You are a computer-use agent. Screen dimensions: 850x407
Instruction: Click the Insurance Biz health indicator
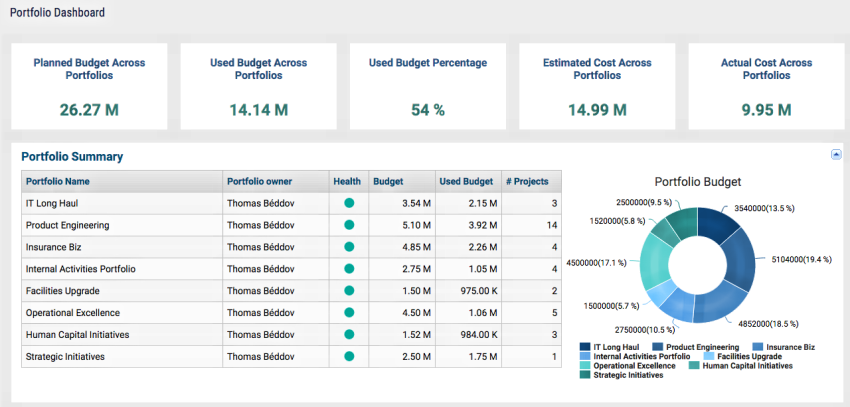[x=349, y=247]
